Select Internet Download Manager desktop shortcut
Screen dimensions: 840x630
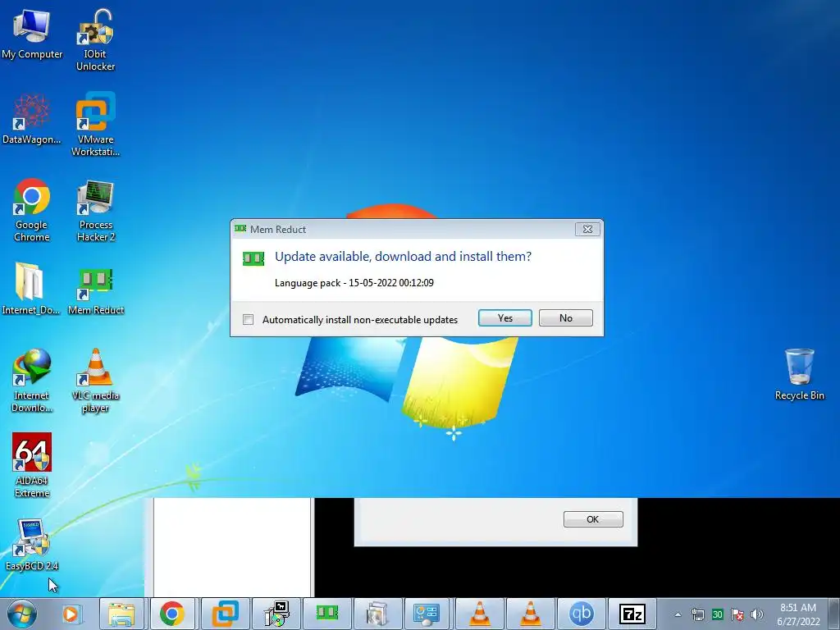tap(32, 381)
